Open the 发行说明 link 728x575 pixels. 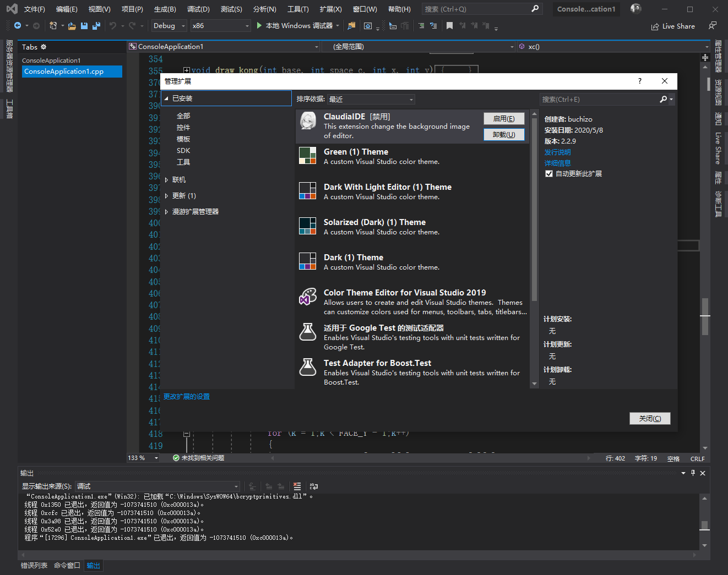tap(557, 152)
